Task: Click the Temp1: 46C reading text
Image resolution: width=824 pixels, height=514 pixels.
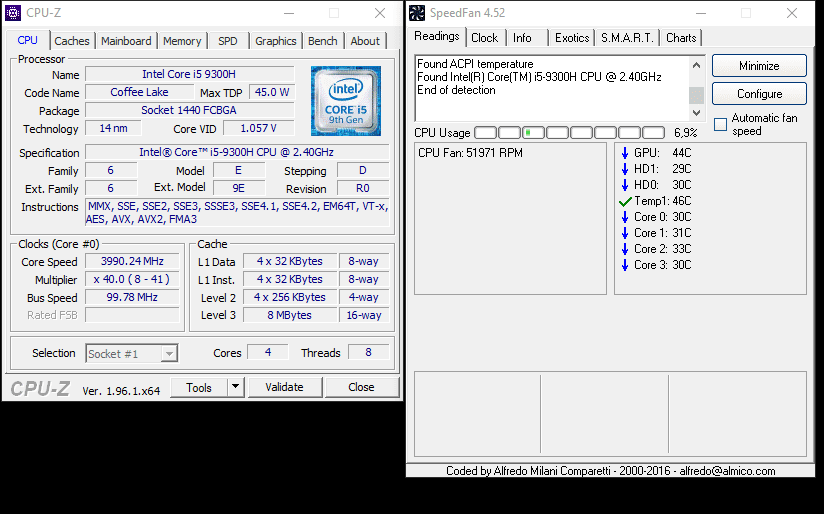Action: tap(663, 201)
